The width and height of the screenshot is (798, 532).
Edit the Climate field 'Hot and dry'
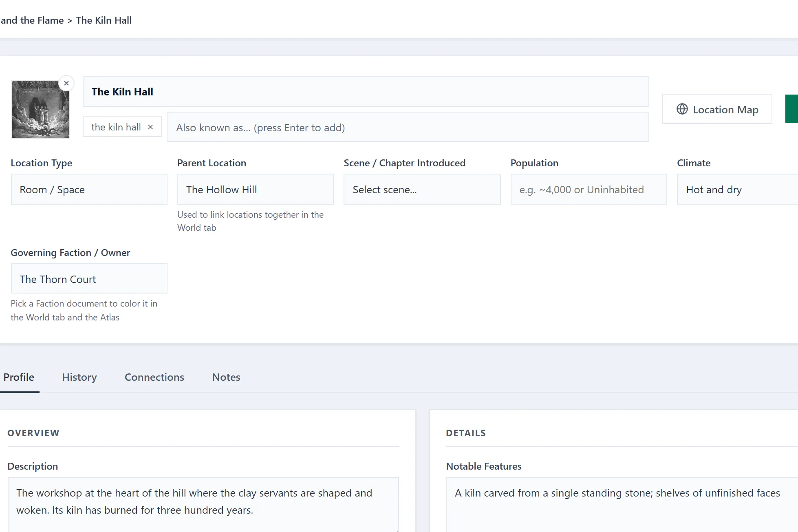pos(737,190)
